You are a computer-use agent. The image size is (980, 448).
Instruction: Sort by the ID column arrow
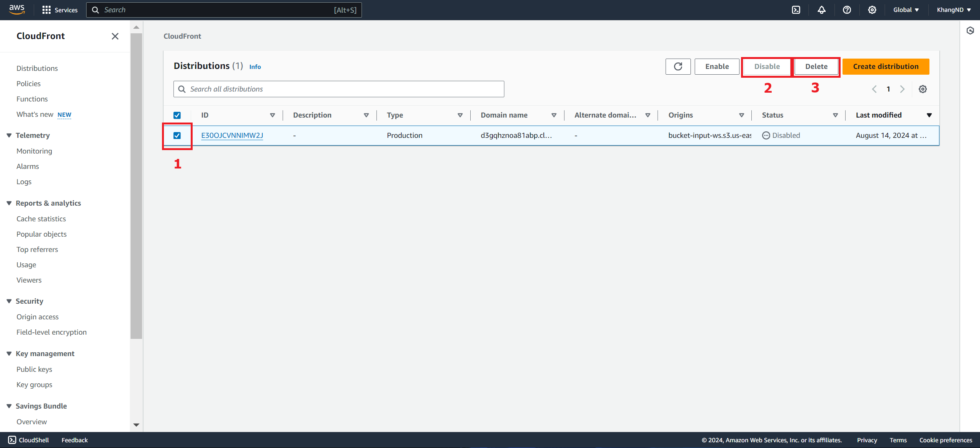pos(272,115)
